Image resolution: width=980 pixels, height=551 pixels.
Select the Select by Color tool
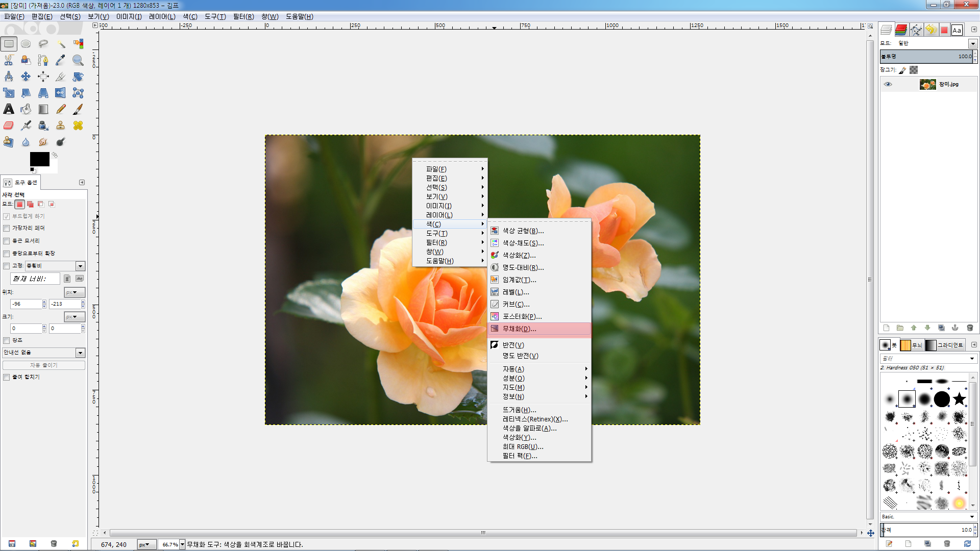pyautogui.click(x=78, y=44)
